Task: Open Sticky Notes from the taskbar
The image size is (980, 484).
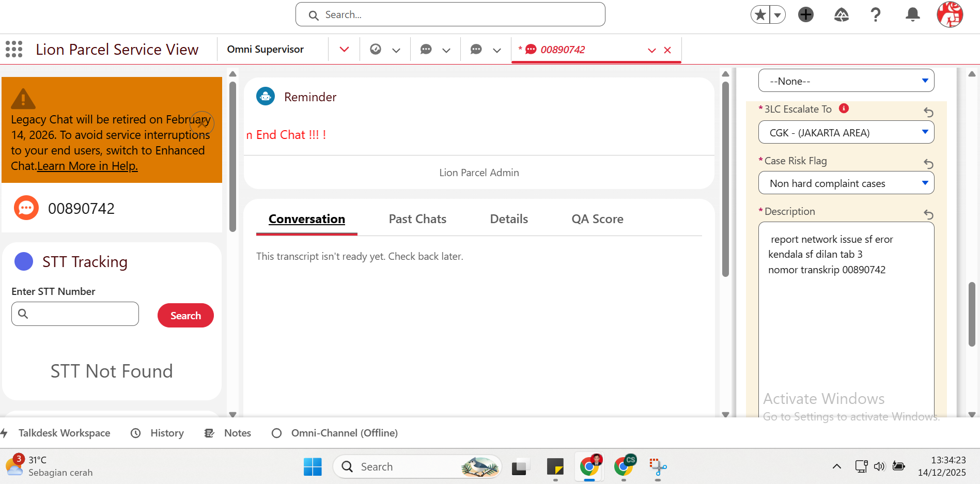Action: (x=555, y=466)
